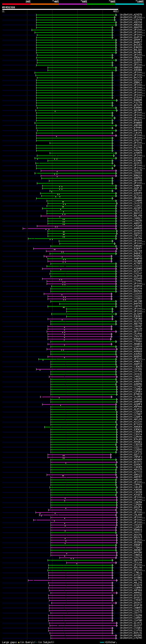Select hit label UniRef100_Q76NV5

click(131, 153)
